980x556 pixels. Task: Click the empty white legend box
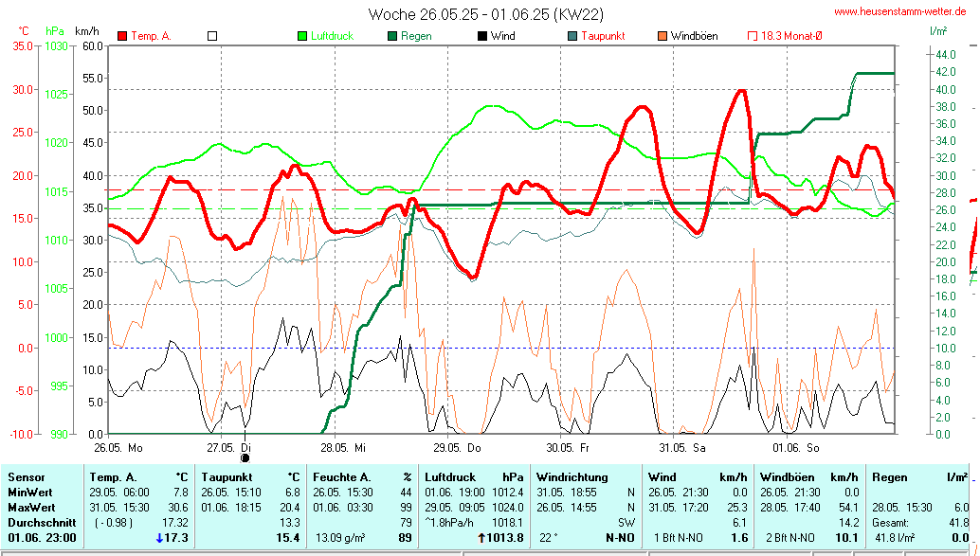point(212,36)
